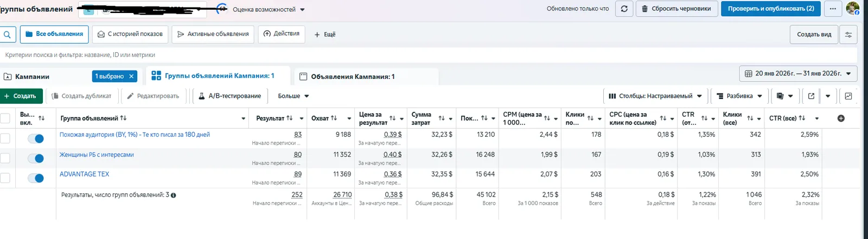
Task: Select the С историей показов filter
Action: click(x=130, y=34)
